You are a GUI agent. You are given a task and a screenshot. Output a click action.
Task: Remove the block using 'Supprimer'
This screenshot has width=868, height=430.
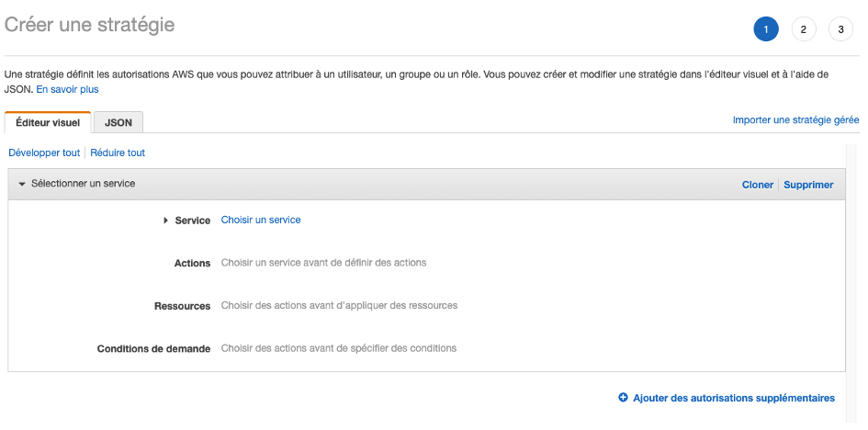coord(808,185)
